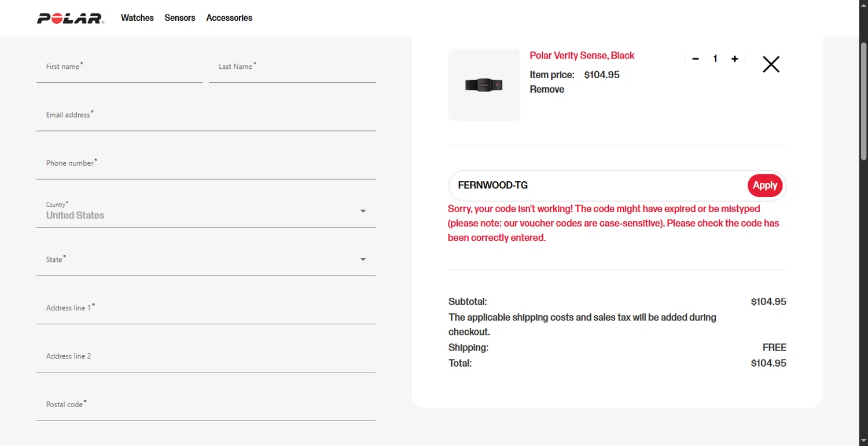
Task: Click the Remove link under item price
Action: pyautogui.click(x=547, y=89)
